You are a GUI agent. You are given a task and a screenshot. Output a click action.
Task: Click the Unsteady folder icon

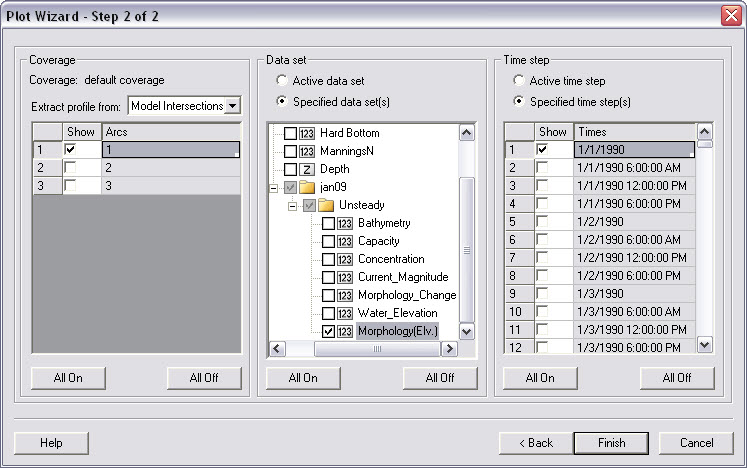326,205
